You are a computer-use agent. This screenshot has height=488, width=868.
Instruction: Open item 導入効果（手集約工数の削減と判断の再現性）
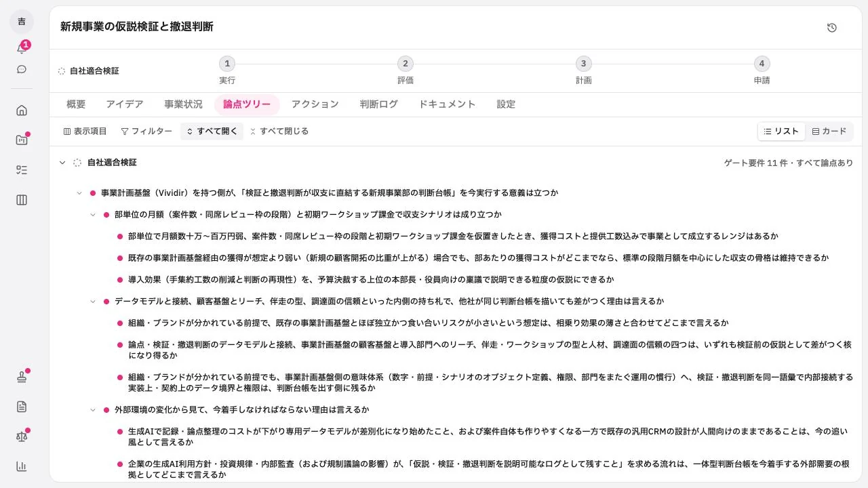pyautogui.click(x=371, y=280)
